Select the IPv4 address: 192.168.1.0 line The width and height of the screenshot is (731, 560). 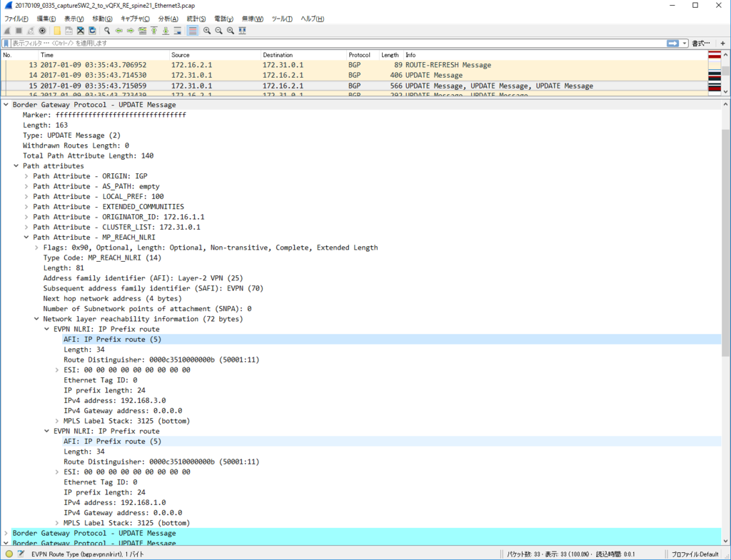[x=115, y=503]
